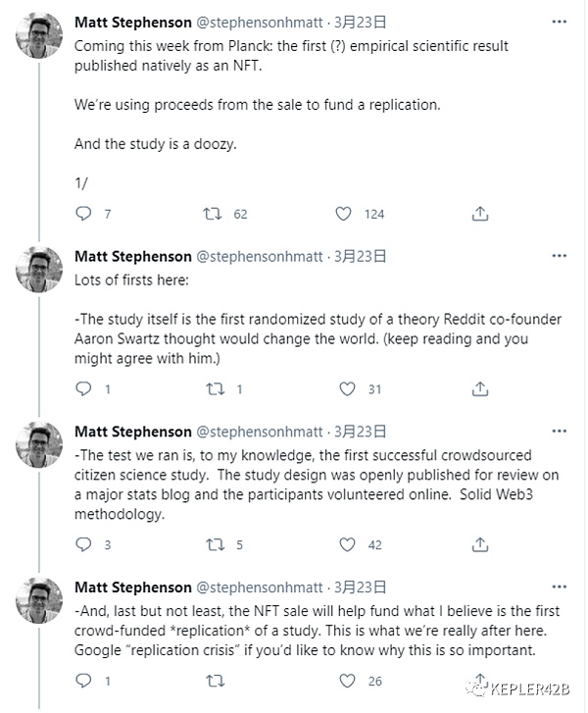
Task: Click @stephensonhmatt handle in the last tweet
Action: [x=260, y=586]
